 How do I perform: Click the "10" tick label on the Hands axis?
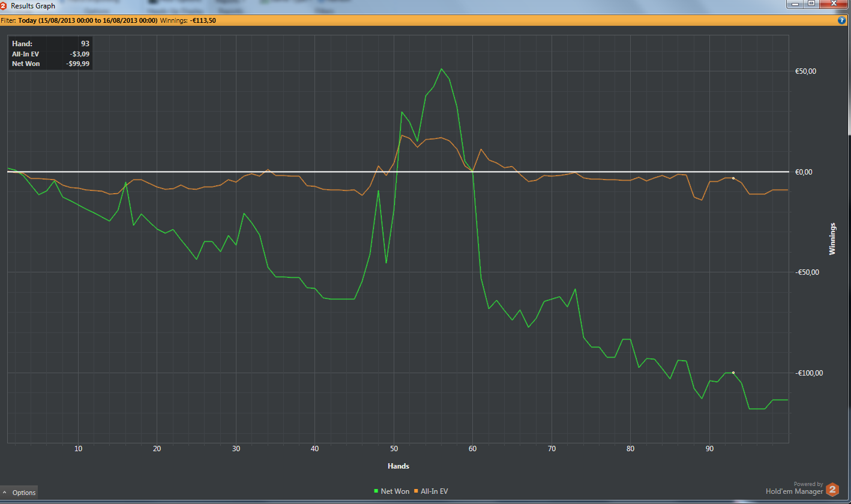78,449
